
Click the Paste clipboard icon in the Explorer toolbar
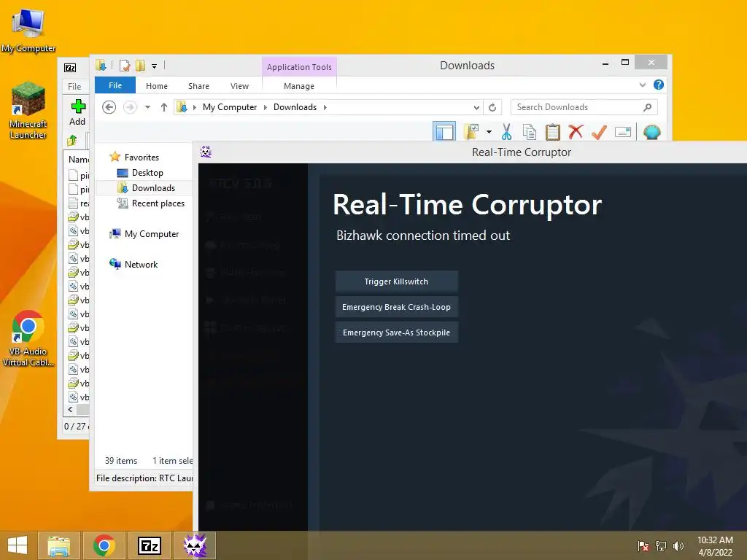(553, 132)
